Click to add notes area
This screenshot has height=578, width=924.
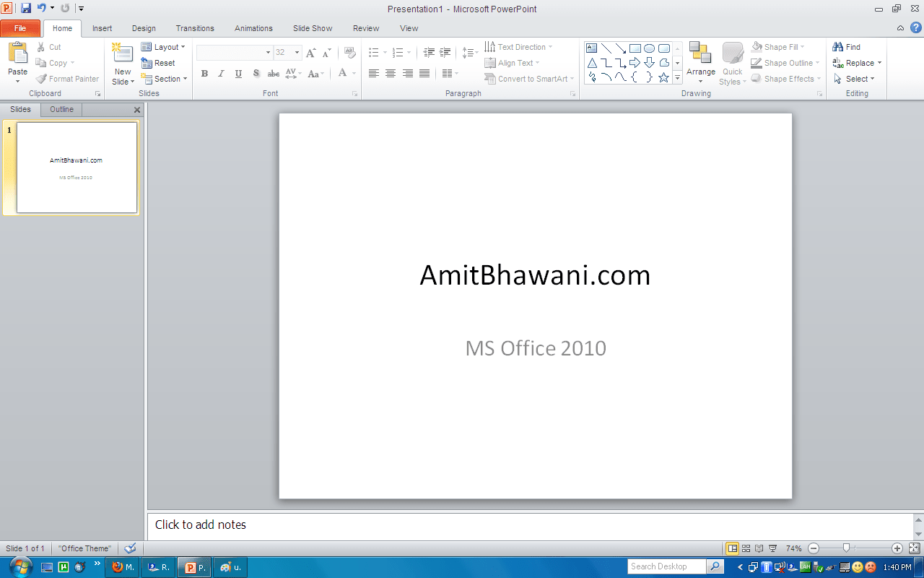pyautogui.click(x=531, y=525)
